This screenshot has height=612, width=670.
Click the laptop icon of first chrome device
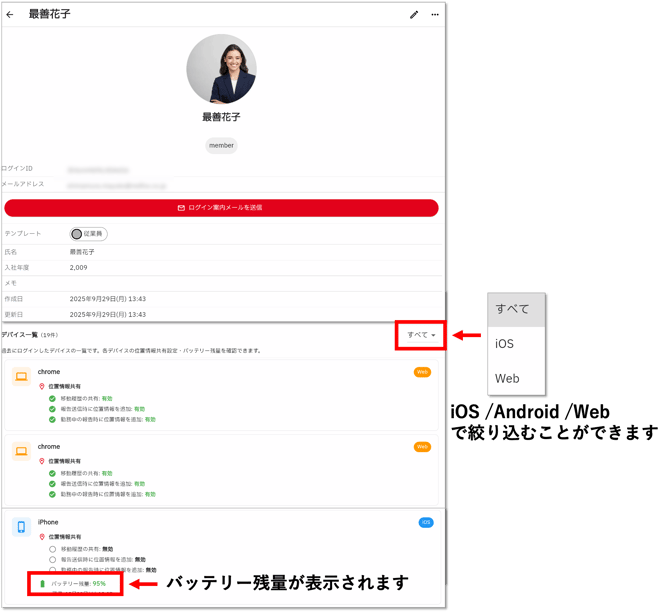pos(22,376)
